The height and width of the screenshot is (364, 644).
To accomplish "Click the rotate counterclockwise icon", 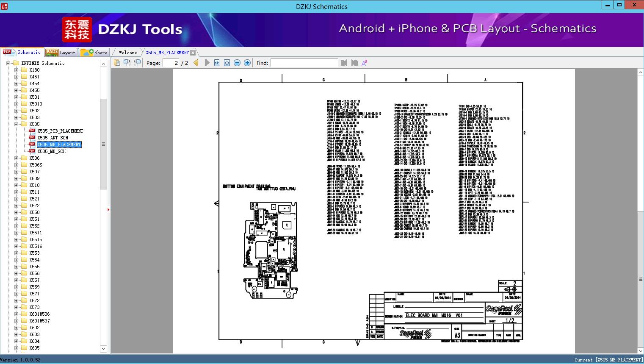I will coord(127,63).
